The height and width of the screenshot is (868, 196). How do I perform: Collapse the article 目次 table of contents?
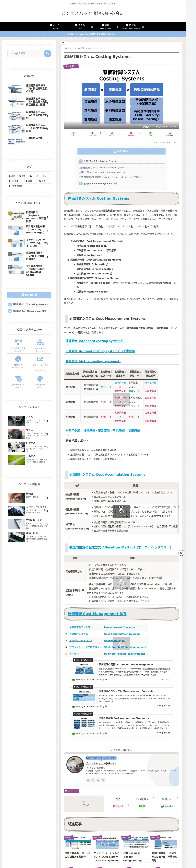tap(122, 151)
